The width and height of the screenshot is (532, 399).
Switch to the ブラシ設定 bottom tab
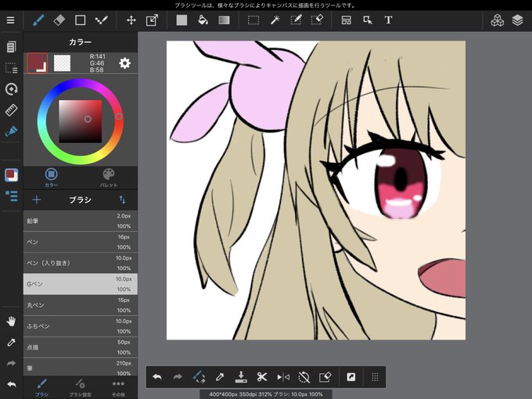(x=81, y=388)
